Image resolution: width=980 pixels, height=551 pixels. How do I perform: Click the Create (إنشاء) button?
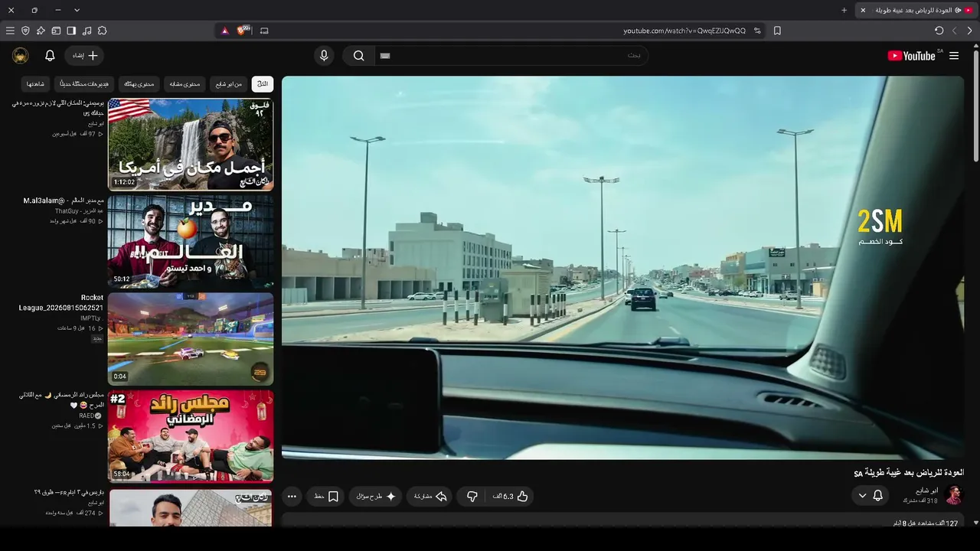(85, 56)
